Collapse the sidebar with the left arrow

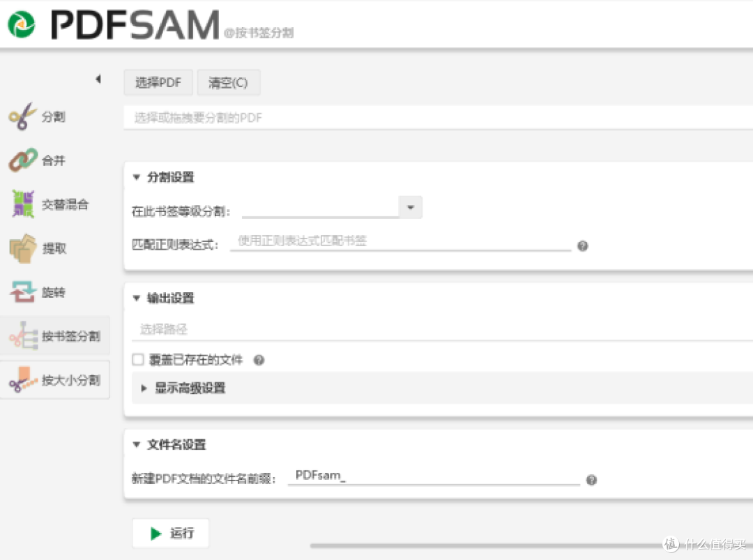pyautogui.click(x=98, y=79)
